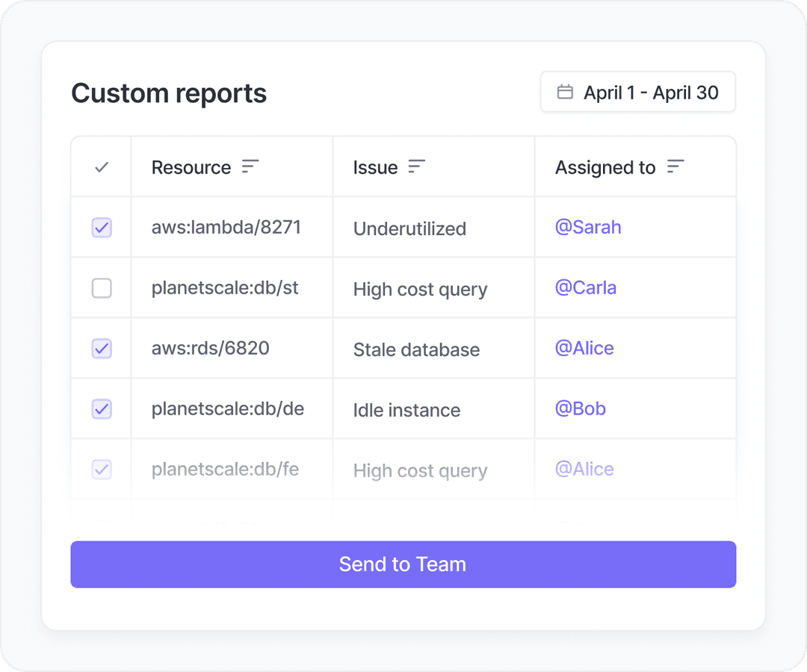This screenshot has height=672, width=807.
Task: Select the planetscale:db/st resource name
Action: tap(225, 288)
